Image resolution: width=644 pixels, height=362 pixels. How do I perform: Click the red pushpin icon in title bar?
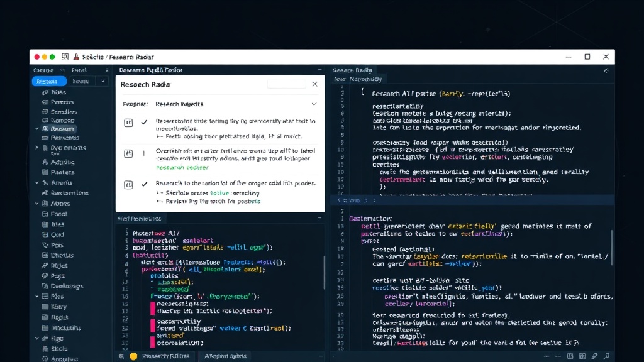pyautogui.click(x=76, y=57)
